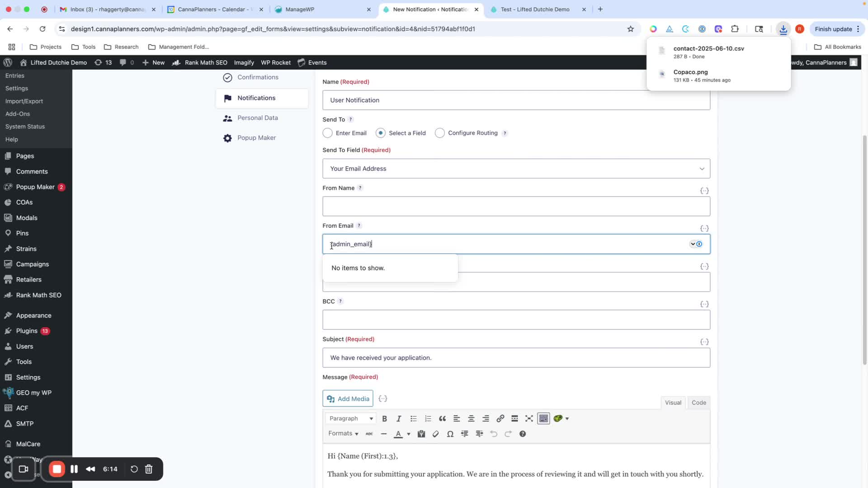Image resolution: width=868 pixels, height=488 pixels.
Task: Open Personal Data settings section
Action: point(257,118)
